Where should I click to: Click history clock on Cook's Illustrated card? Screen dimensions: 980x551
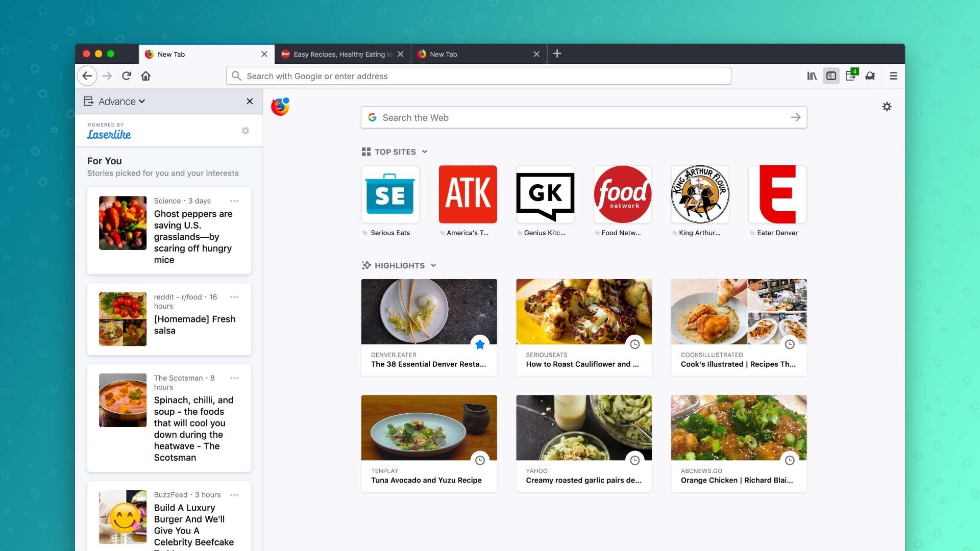click(x=790, y=344)
